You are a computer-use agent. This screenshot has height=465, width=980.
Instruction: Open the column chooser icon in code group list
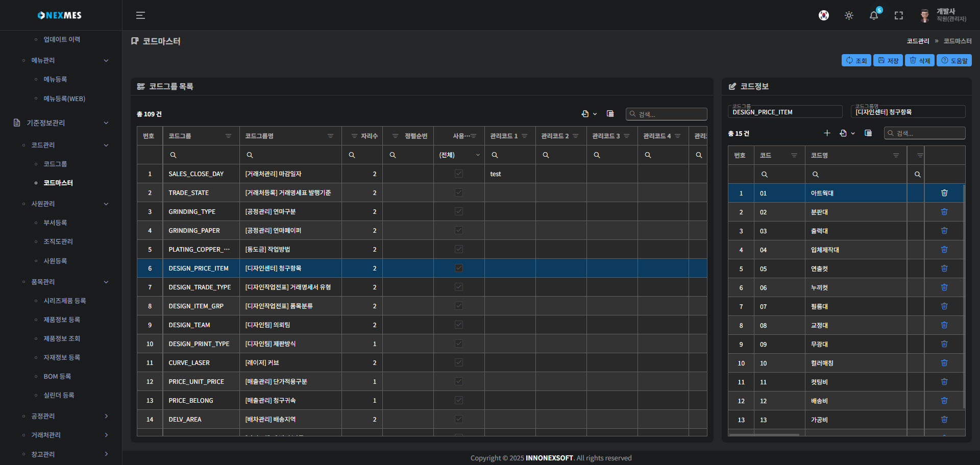pos(610,114)
